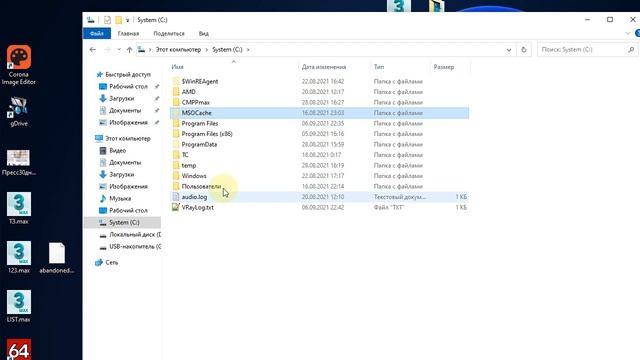Refresh the System (C:) folder view
Viewport: 640px width, 360px height.
524,50
